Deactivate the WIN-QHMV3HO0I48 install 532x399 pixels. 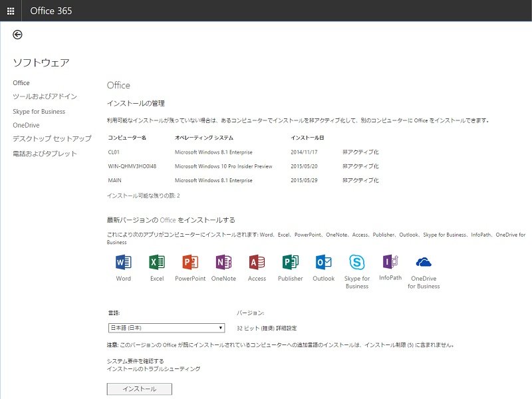click(360, 166)
